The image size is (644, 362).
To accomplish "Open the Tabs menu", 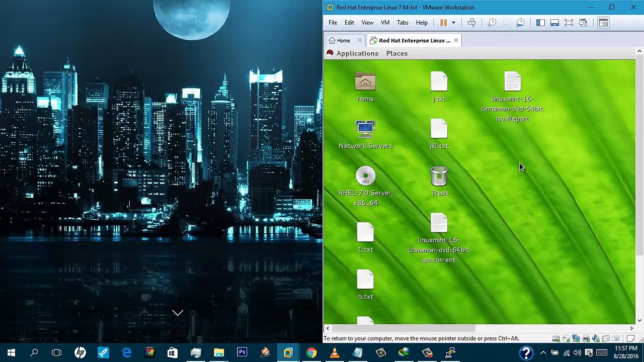I will point(403,23).
